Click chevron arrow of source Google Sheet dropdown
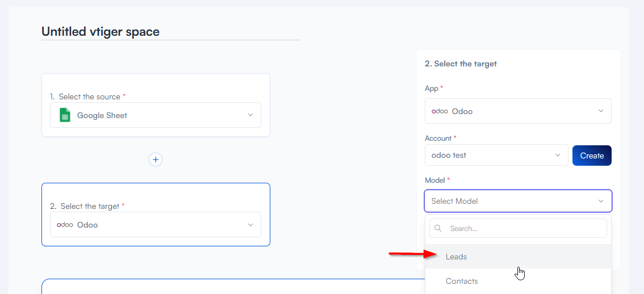 point(250,115)
